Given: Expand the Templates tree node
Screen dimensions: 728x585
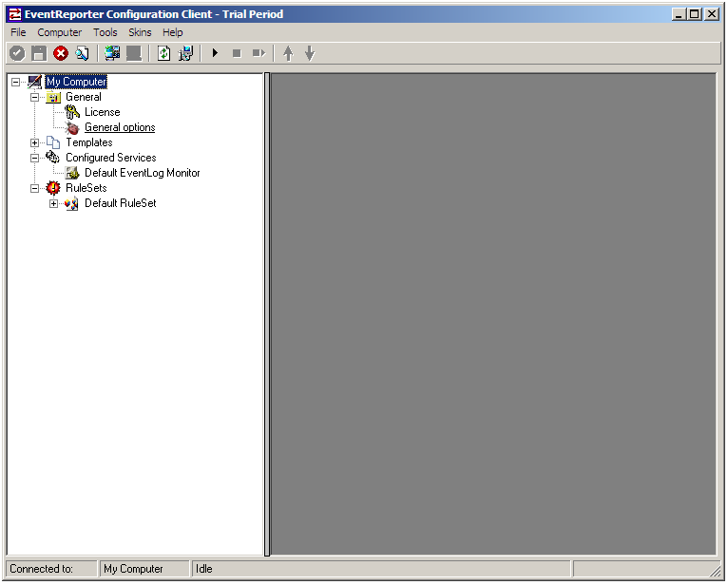Looking at the screenshot, I should (x=35, y=142).
